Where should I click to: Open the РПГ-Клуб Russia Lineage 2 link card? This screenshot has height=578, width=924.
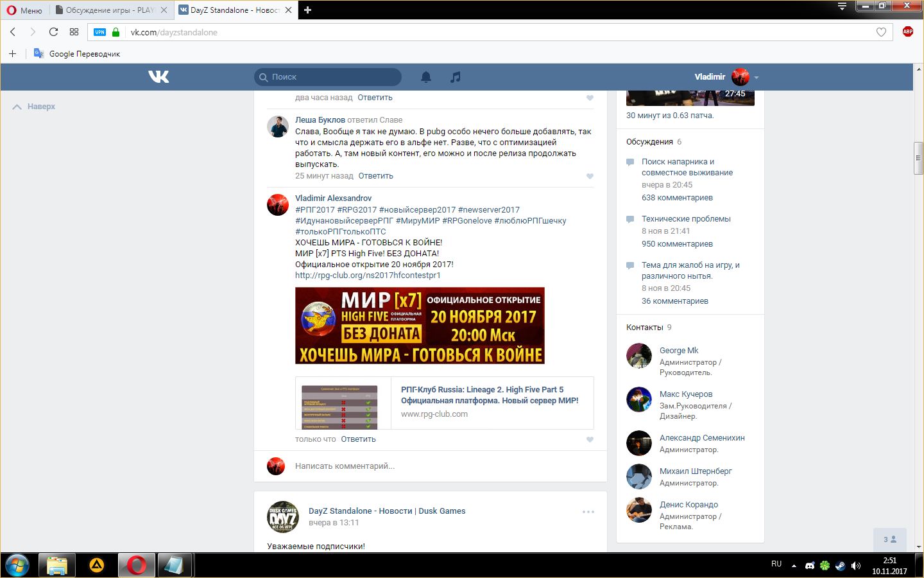(444, 403)
